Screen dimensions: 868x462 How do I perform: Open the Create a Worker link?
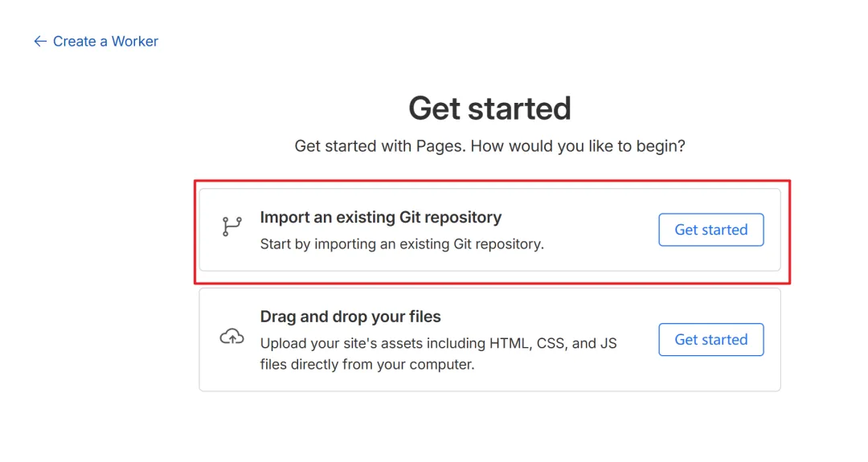click(96, 42)
